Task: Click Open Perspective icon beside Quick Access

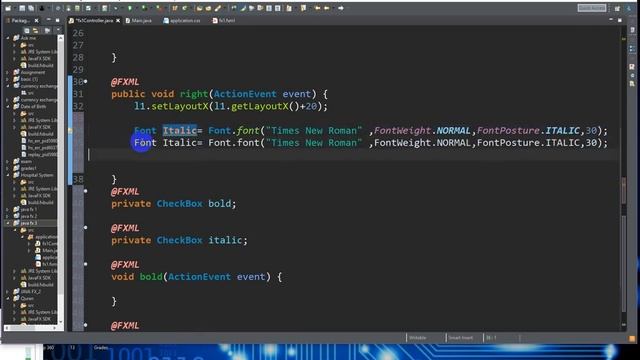Action: tap(617, 8)
